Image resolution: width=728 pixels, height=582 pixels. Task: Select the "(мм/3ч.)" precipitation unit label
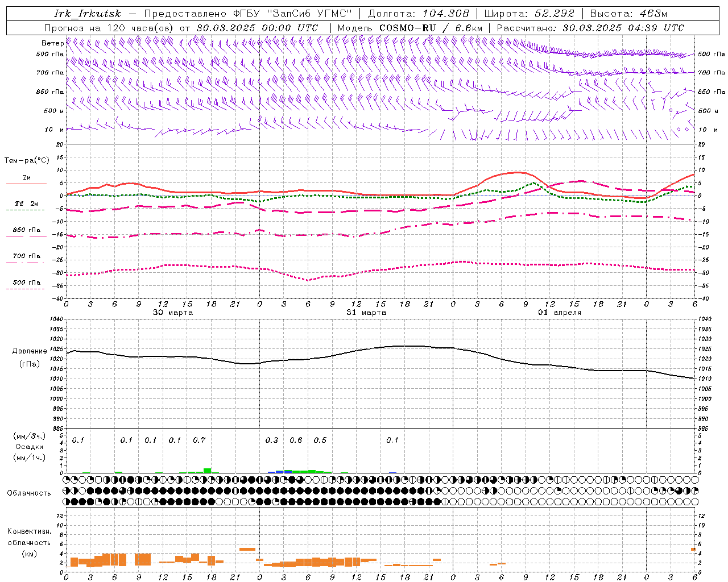click(30, 436)
